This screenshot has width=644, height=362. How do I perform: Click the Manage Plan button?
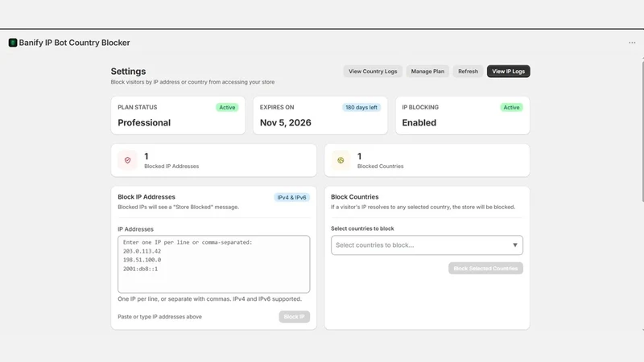click(427, 72)
